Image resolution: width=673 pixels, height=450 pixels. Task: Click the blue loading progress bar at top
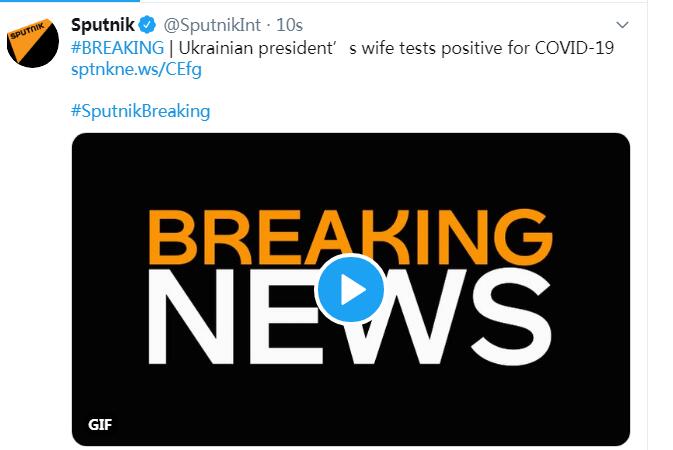point(70,1)
